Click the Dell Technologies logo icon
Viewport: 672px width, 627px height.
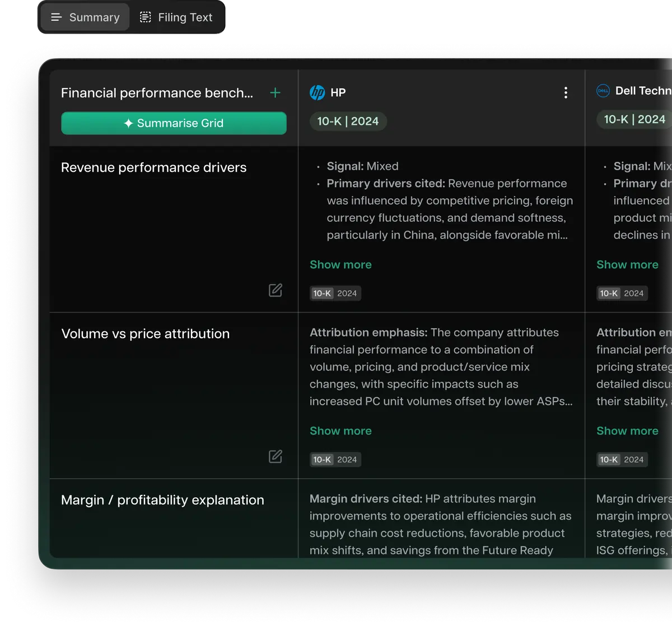[x=603, y=91]
